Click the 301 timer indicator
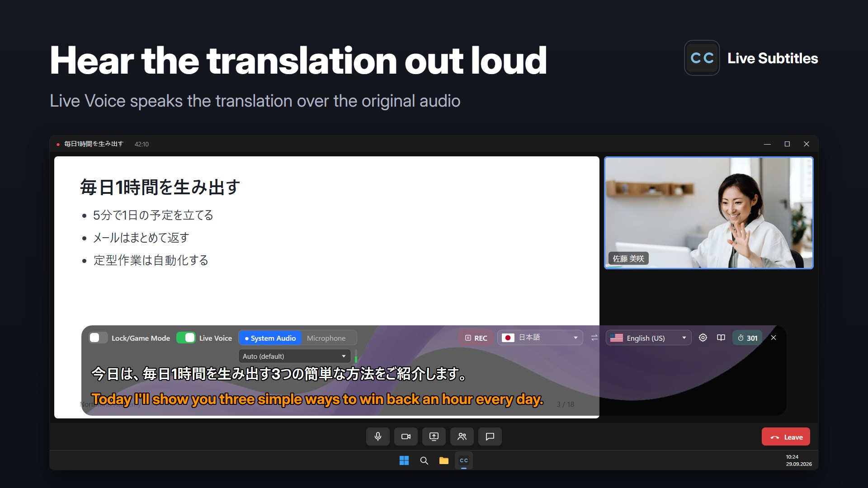Viewport: 868px width, 488px height. tap(747, 338)
